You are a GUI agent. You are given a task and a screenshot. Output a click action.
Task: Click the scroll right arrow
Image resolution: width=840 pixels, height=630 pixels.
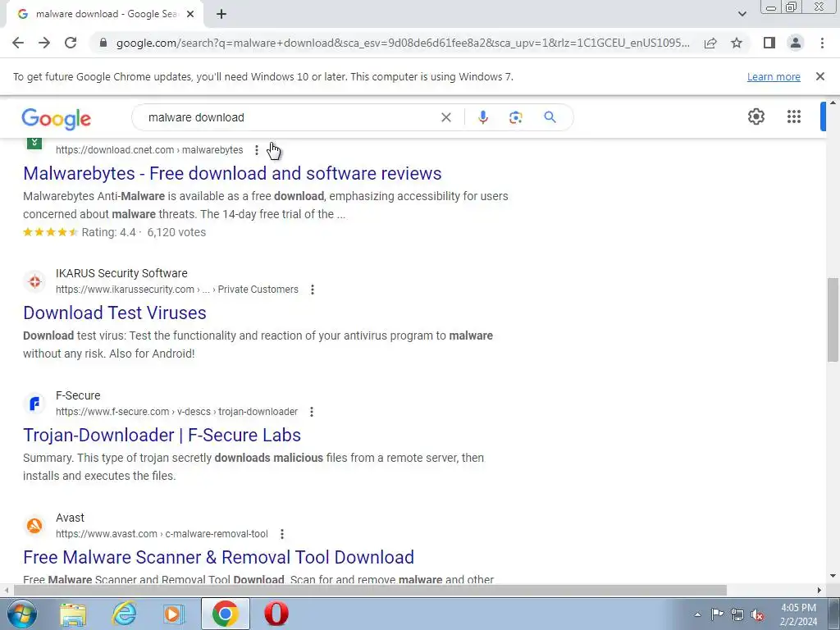click(819, 591)
